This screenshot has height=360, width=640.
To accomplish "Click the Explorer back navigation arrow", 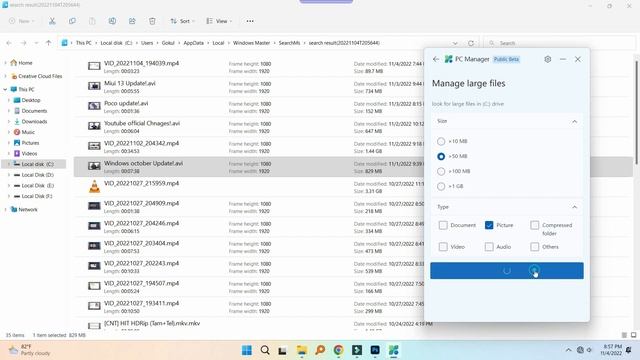I will [x=9, y=43].
